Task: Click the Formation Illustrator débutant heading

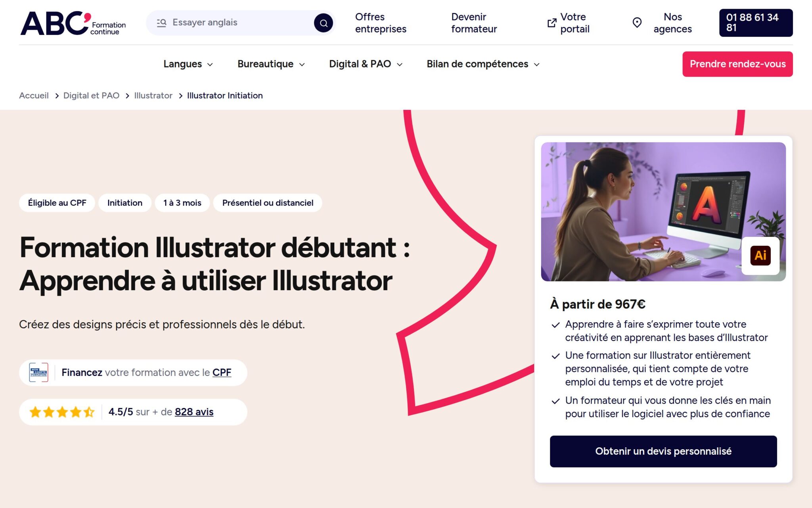Action: [x=214, y=264]
